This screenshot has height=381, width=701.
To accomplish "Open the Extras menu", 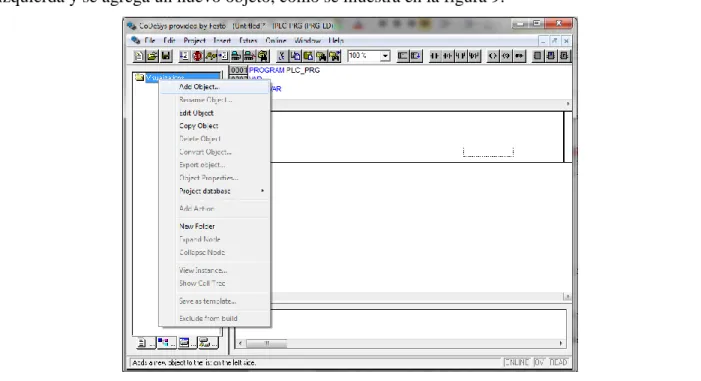I will (248, 41).
